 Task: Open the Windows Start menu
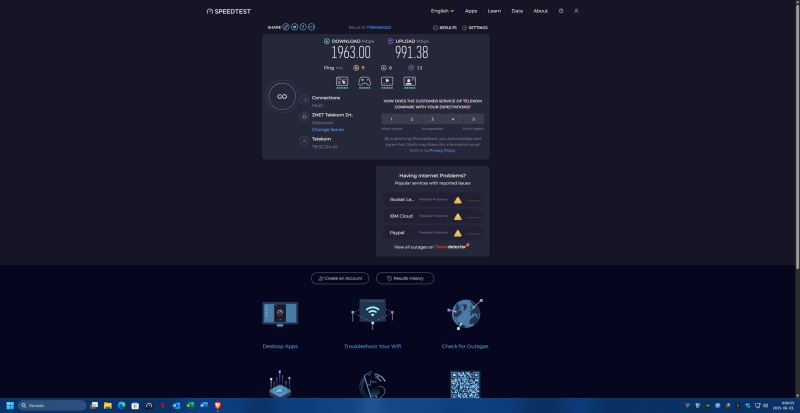pos(10,405)
